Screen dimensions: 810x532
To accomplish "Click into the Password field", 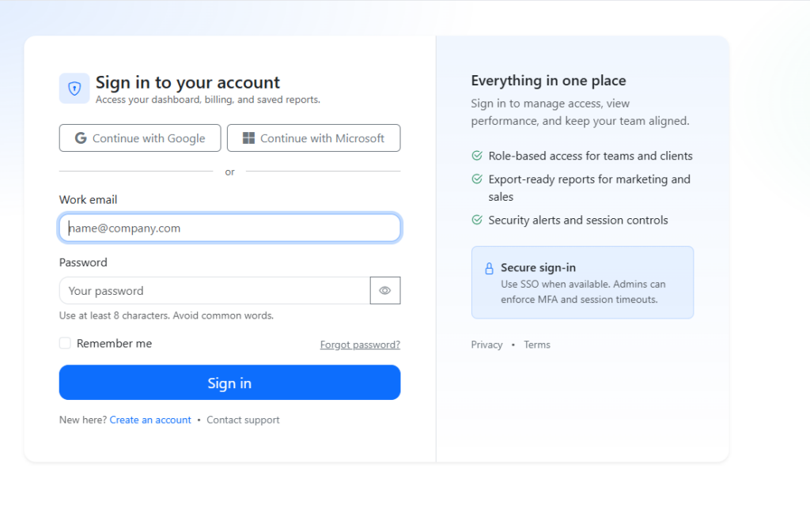I will click(214, 291).
